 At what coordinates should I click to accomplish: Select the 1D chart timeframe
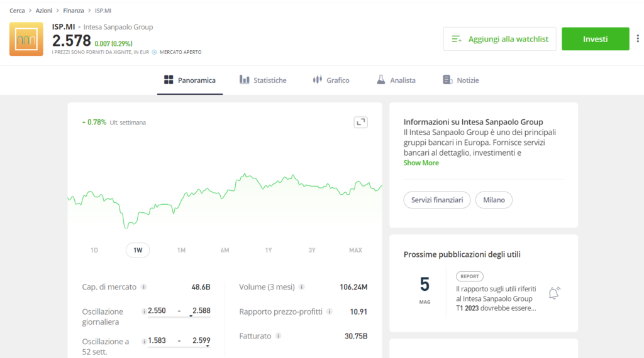pos(94,250)
